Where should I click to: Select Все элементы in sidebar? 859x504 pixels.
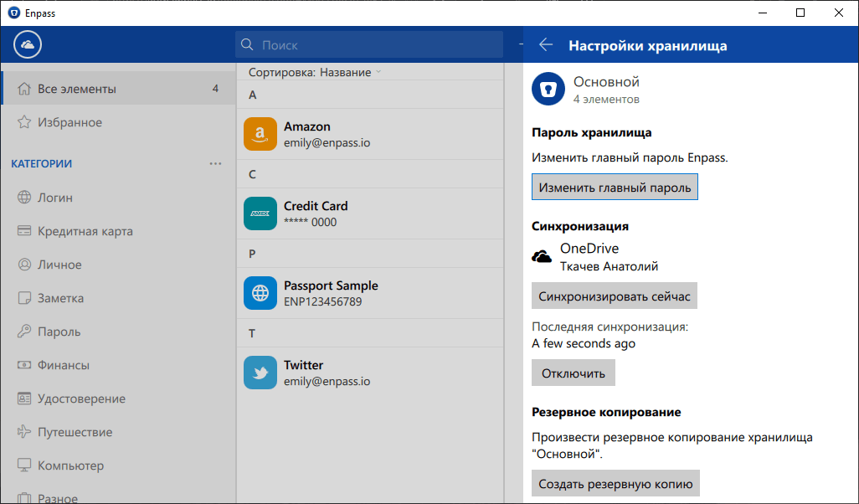click(119, 88)
